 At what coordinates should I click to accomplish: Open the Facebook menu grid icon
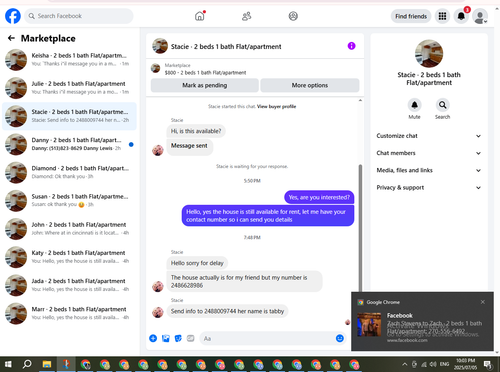pyautogui.click(x=442, y=16)
